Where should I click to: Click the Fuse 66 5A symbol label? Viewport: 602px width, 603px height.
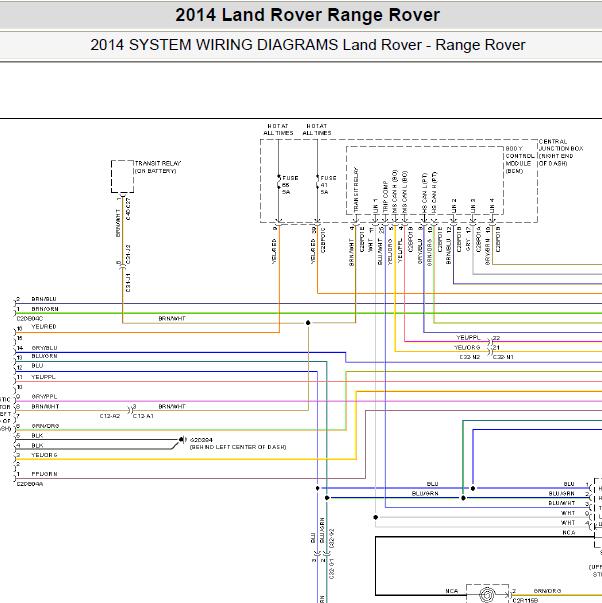tap(290, 185)
